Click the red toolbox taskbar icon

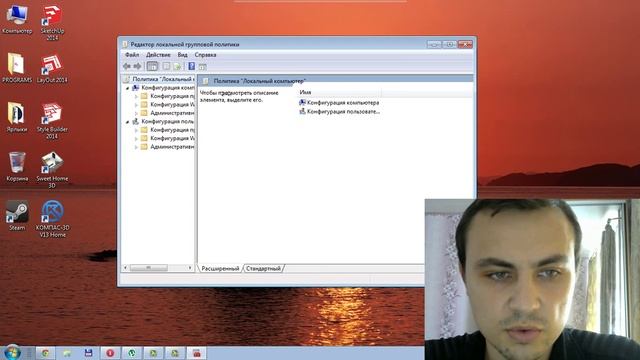coord(196,353)
